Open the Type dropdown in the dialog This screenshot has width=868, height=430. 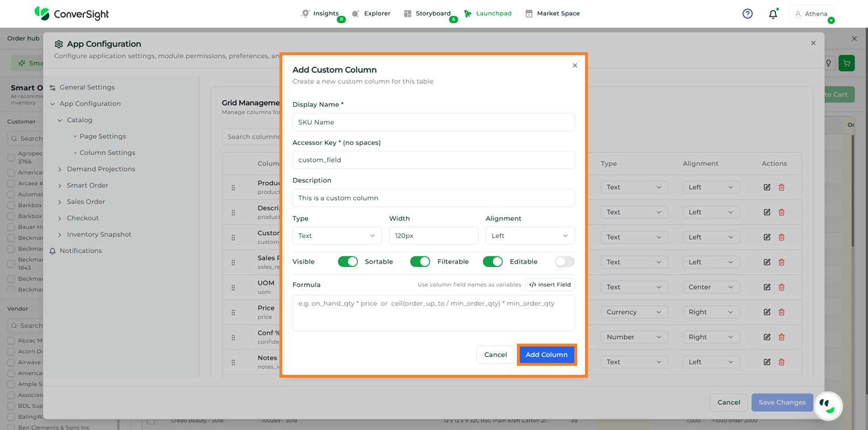pos(337,236)
